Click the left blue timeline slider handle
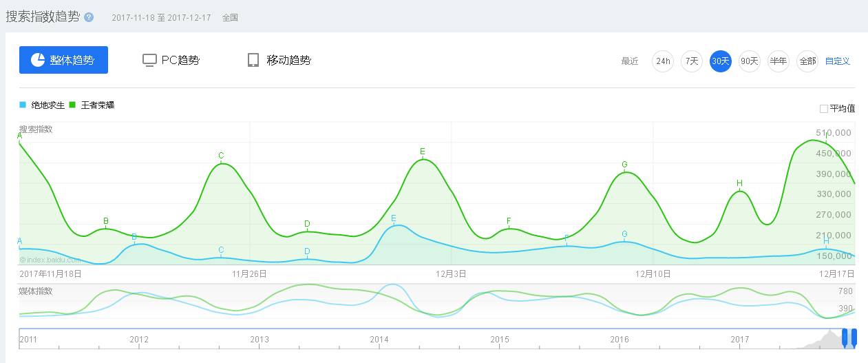The width and height of the screenshot is (868, 363). [x=845, y=337]
